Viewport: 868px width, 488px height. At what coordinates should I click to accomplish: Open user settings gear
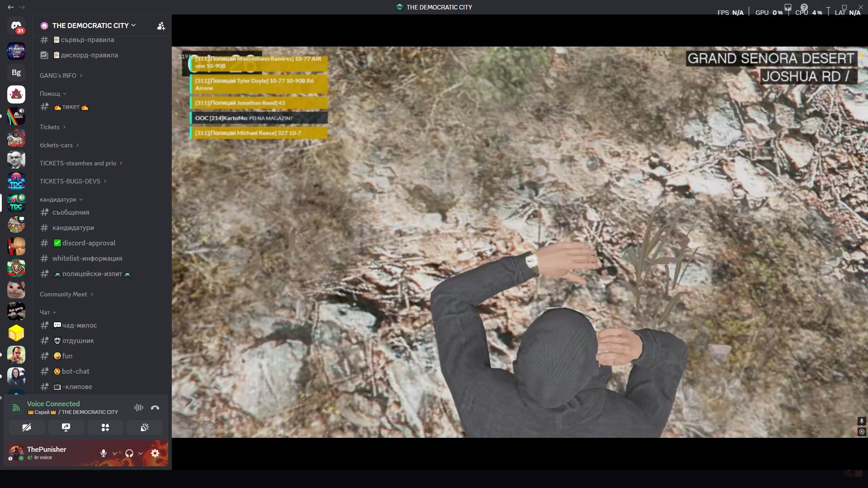tap(155, 453)
